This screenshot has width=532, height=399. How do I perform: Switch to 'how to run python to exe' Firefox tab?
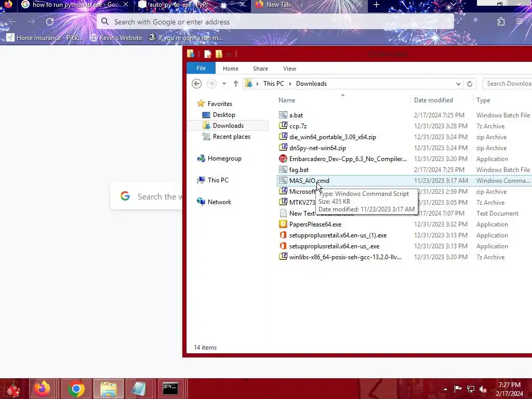75,5
